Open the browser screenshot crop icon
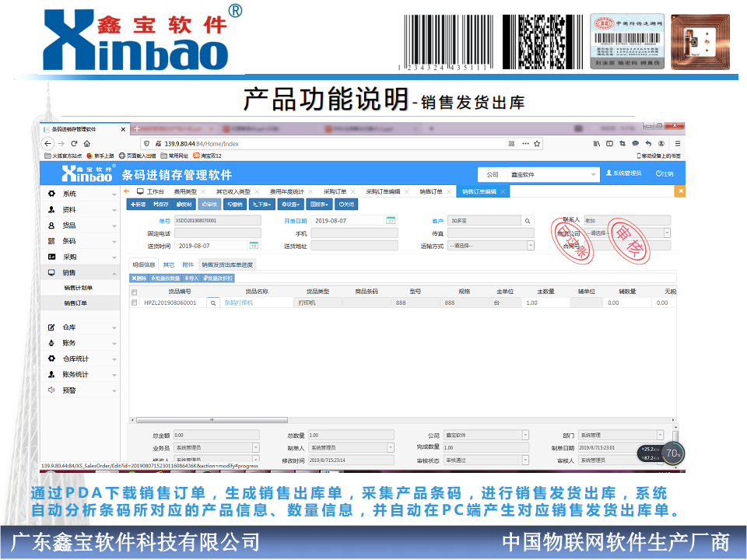747x560 pixels. [x=622, y=143]
